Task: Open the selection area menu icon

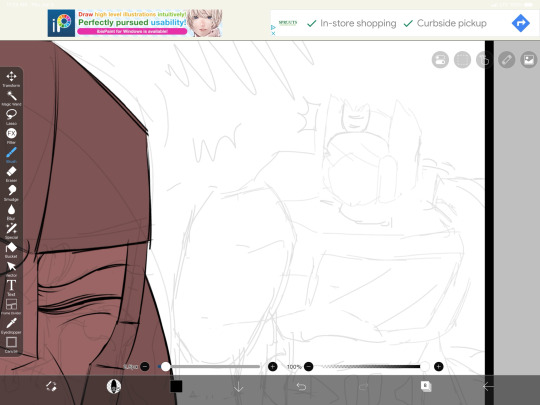Action: point(462,60)
